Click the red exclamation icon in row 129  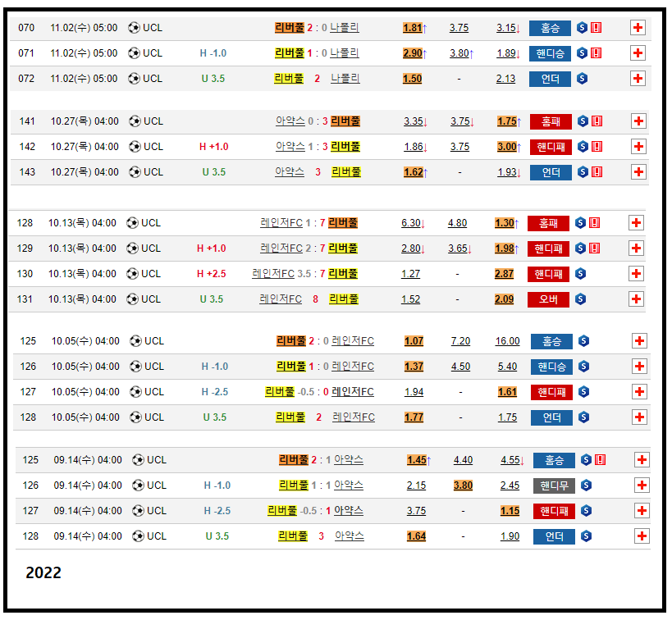pyautogui.click(x=594, y=248)
